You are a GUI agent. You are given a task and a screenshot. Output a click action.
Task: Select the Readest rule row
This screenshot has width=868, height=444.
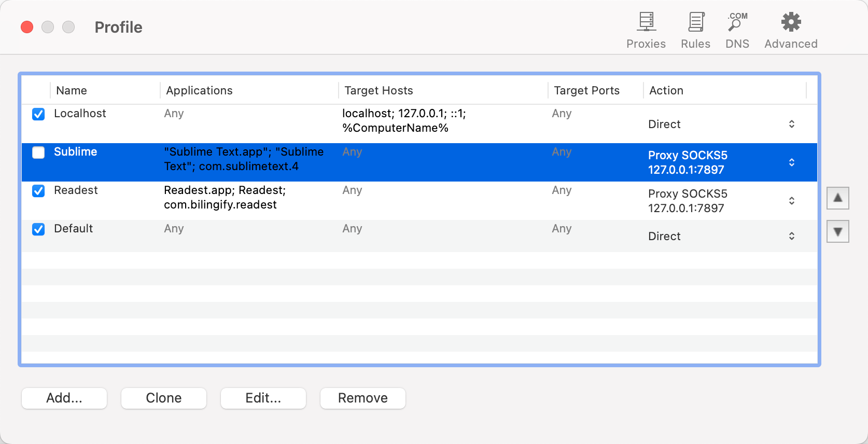(x=419, y=200)
